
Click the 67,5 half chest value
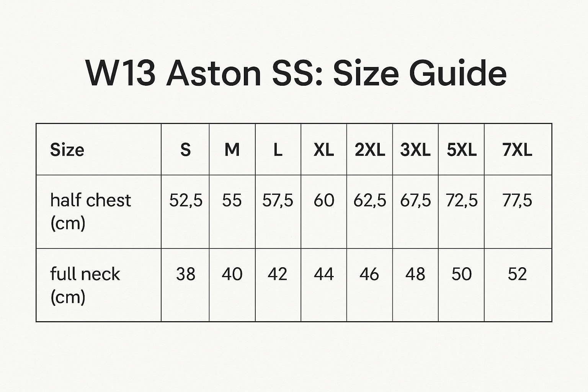tap(415, 201)
